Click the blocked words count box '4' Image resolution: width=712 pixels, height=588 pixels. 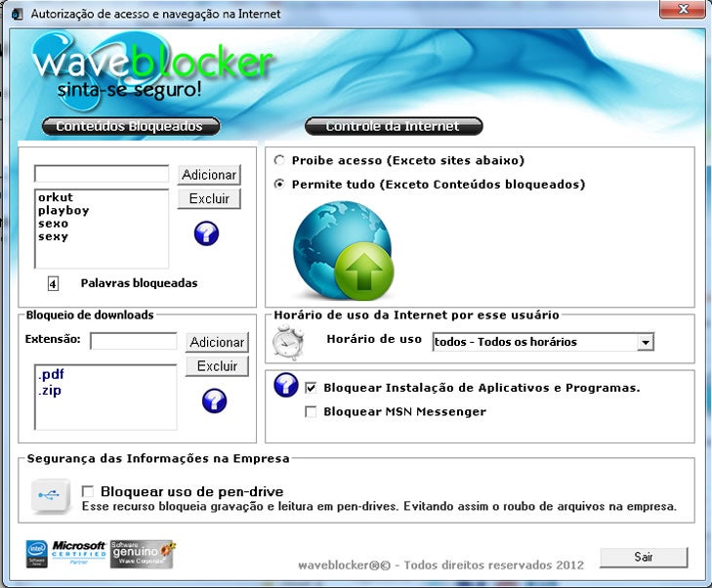click(x=53, y=284)
